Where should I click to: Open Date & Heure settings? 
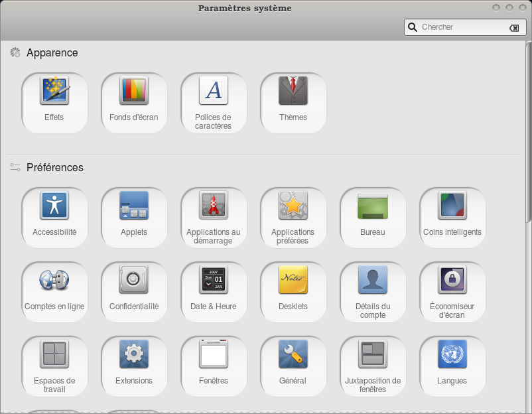(214, 292)
